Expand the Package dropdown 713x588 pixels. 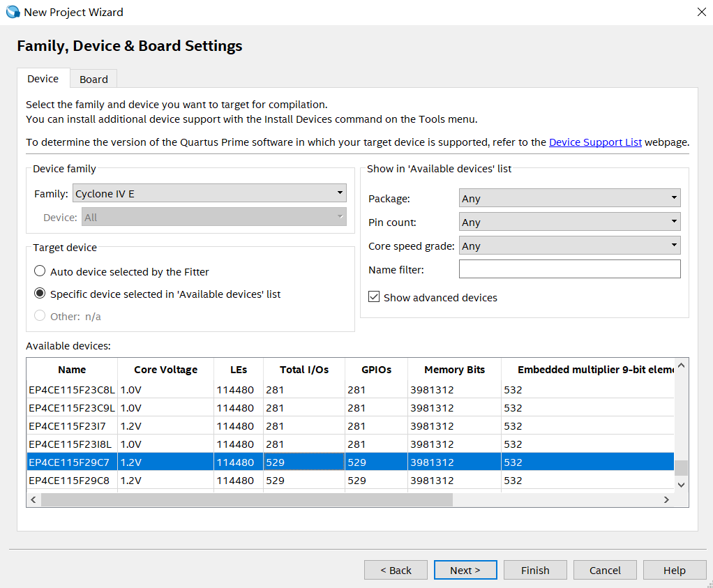click(569, 198)
